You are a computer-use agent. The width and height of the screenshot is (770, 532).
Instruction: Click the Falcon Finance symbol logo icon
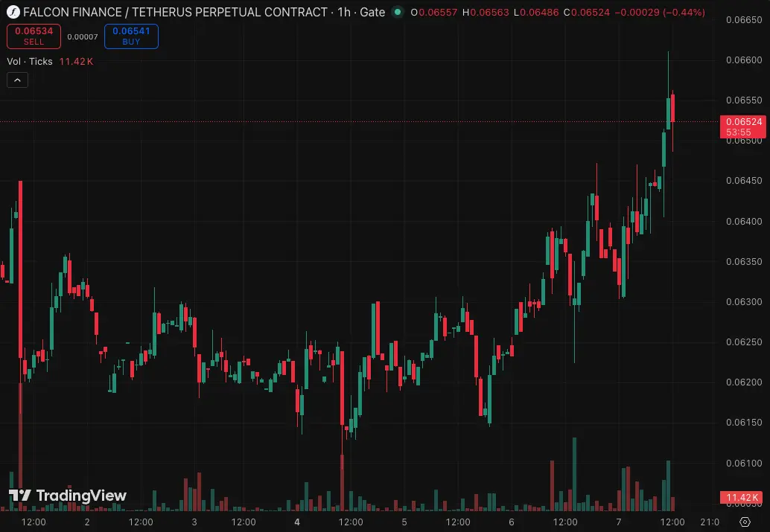pos(13,12)
